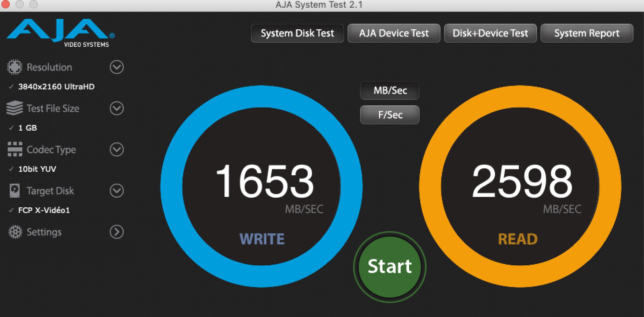Image resolution: width=644 pixels, height=317 pixels.
Task: Click the READ gauge label
Action: 518,239
